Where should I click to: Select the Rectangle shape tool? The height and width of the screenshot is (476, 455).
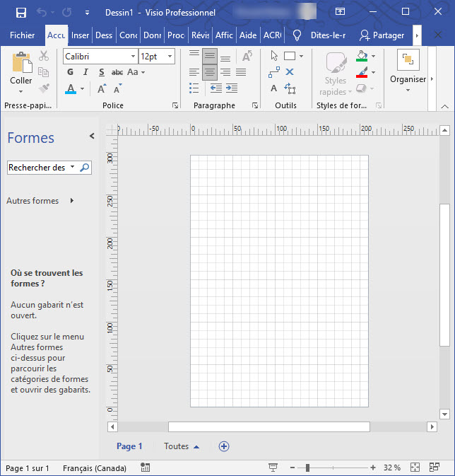tap(290, 56)
